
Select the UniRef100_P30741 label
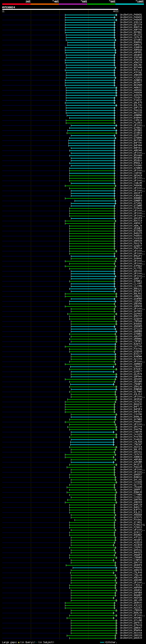pyautogui.click(x=131, y=349)
